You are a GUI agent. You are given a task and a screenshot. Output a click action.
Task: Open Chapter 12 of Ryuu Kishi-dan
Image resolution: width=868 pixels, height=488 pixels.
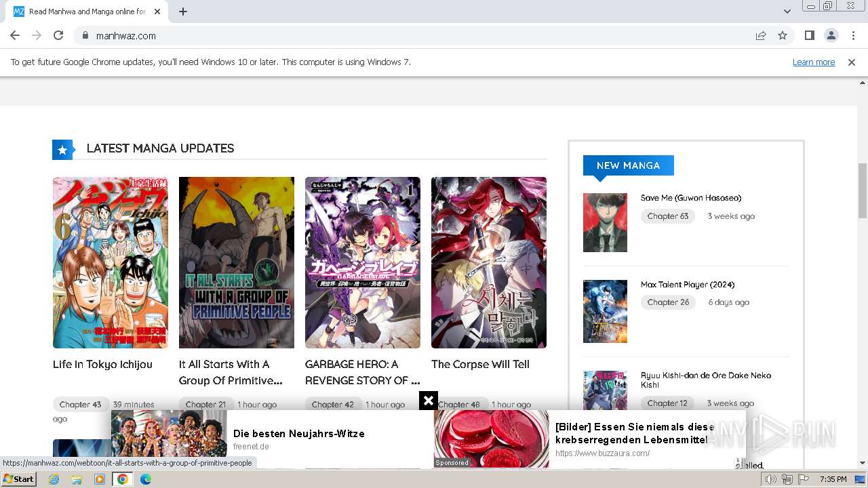coord(667,403)
